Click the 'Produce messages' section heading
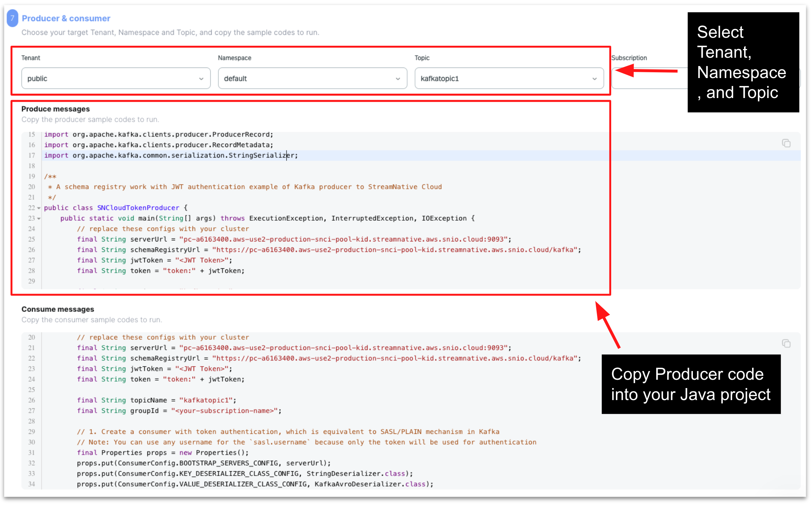This screenshot has width=812, height=505. pyautogui.click(x=55, y=109)
